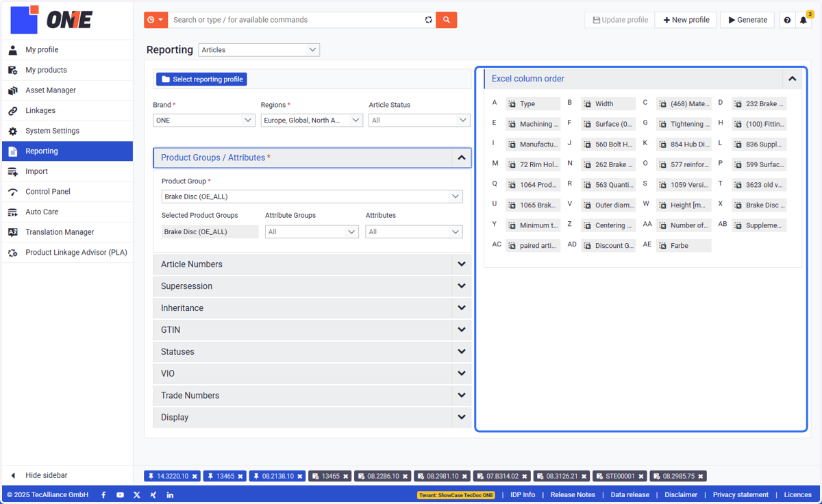This screenshot has width=822, height=504.
Task: Open the Brand dropdown showing ONE
Action: click(x=204, y=120)
